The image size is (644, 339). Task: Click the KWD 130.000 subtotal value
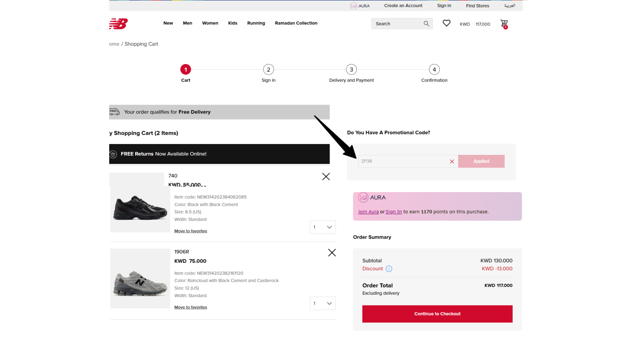point(496,260)
